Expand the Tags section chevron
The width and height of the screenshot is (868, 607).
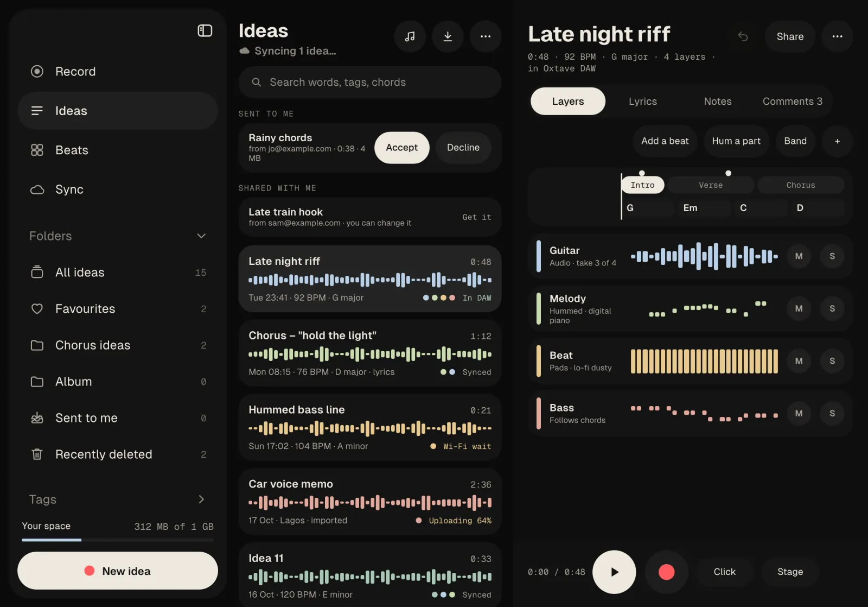[201, 499]
